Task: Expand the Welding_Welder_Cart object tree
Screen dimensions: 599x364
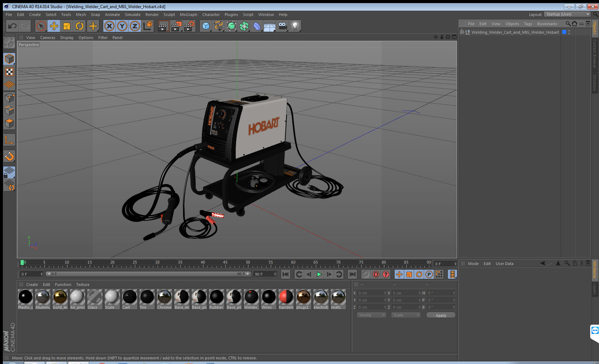Action: (462, 32)
